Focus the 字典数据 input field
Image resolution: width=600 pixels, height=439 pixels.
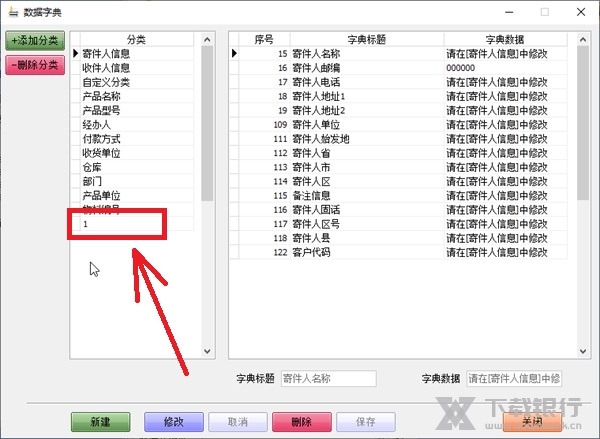point(514,379)
